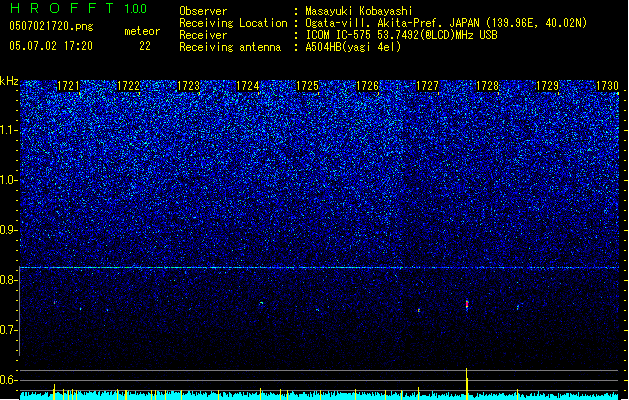Click the 1729 time marker
This screenshot has width=629, height=400.
[x=547, y=86]
